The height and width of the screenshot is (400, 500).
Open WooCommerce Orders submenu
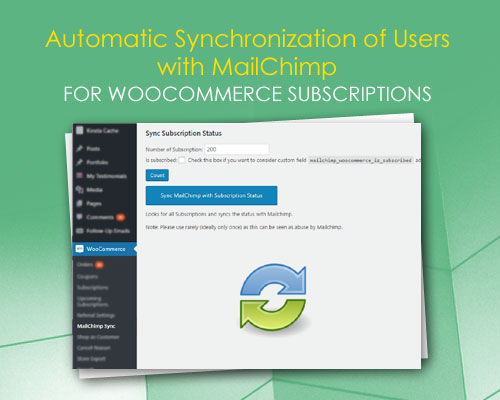tap(85, 265)
